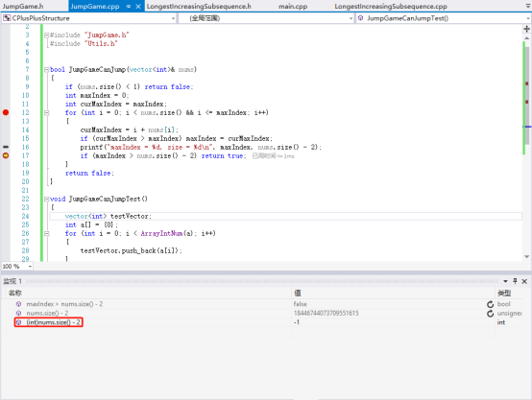Collapse the for loop at line 12
Image resolution: width=532 pixels, height=400 pixels.
click(46, 113)
